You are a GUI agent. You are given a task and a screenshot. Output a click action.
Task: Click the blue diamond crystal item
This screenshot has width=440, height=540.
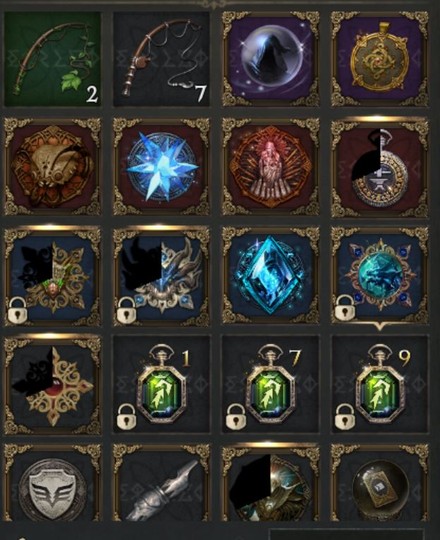pos(271,276)
